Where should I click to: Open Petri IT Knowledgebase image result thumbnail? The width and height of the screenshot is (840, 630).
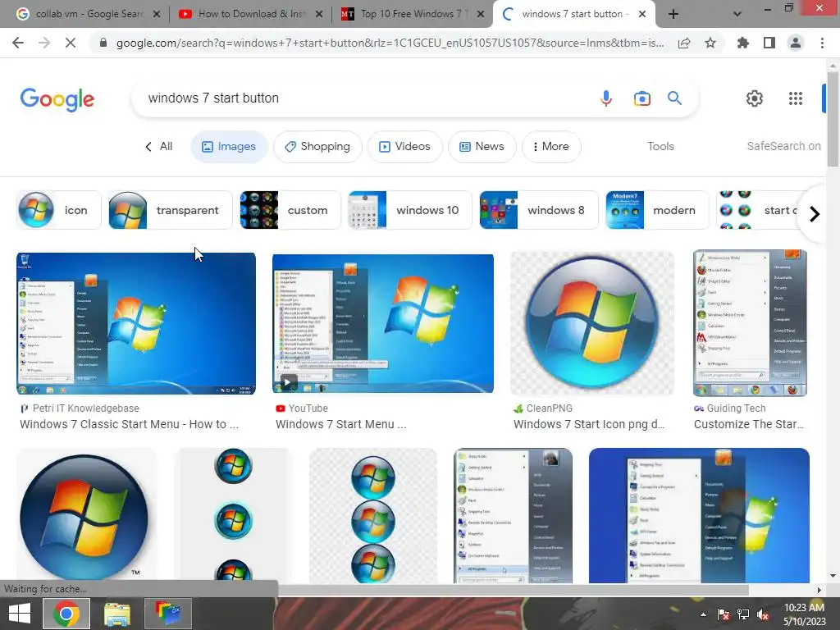click(x=136, y=323)
